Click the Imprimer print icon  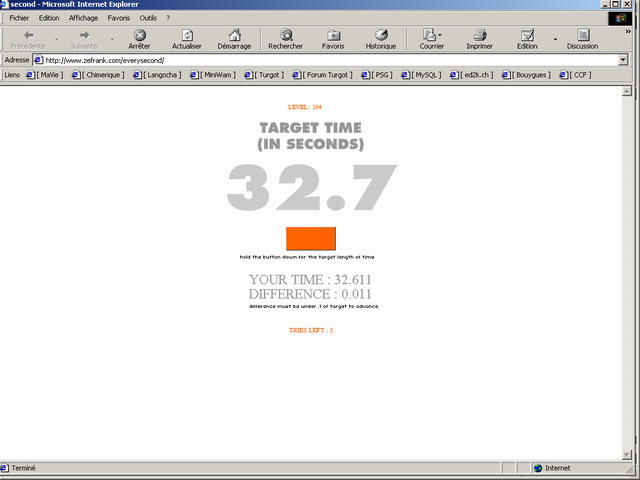click(x=479, y=35)
